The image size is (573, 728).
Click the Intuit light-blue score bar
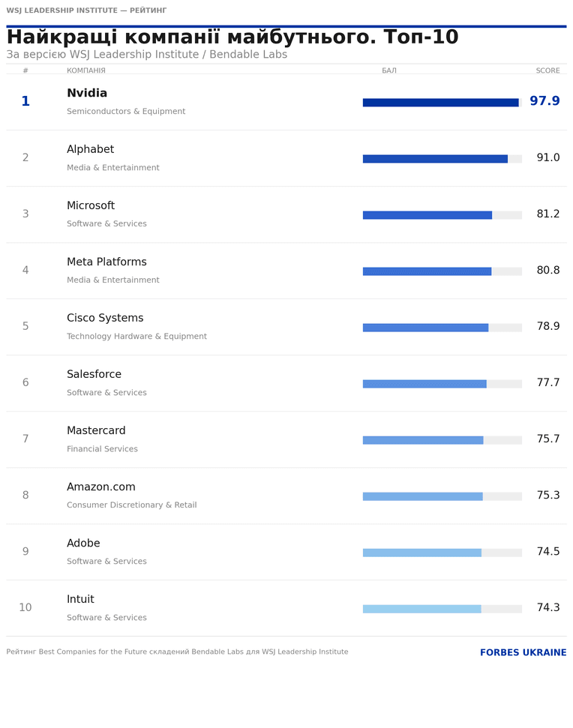[x=422, y=609]
